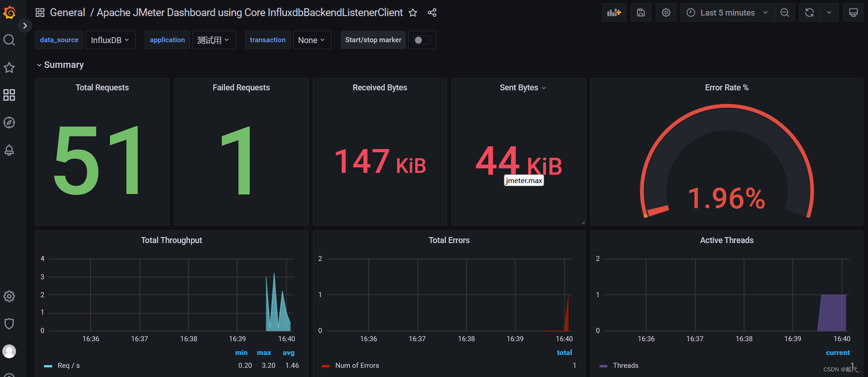The height and width of the screenshot is (377, 868).
Task: Click the Num of Errors color swatch
Action: point(326,366)
